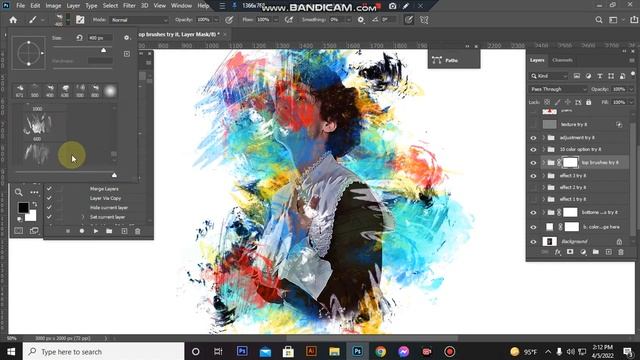The height and width of the screenshot is (360, 640).
Task: Open the Pass Through blend mode dropdown
Action: click(x=558, y=89)
